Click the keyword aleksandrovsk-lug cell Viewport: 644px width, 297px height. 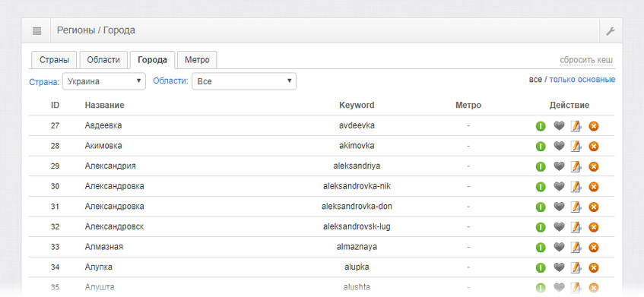pyautogui.click(x=357, y=226)
